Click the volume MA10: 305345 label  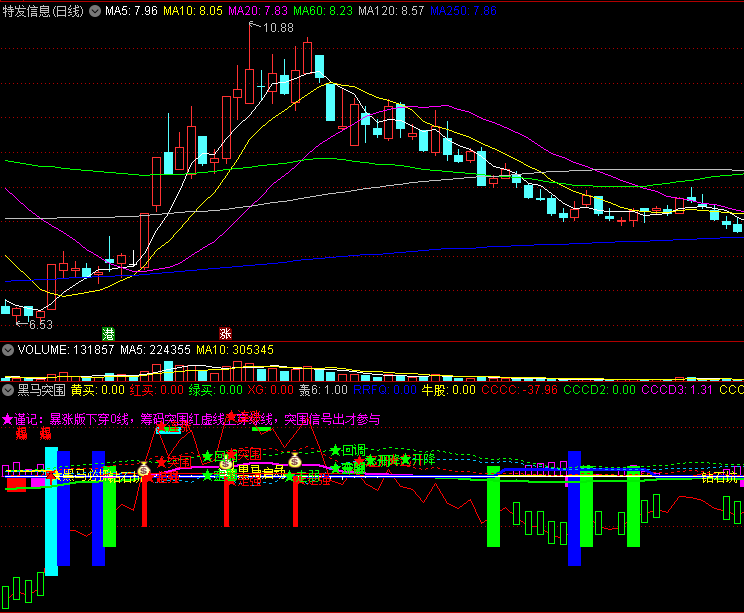(235, 350)
